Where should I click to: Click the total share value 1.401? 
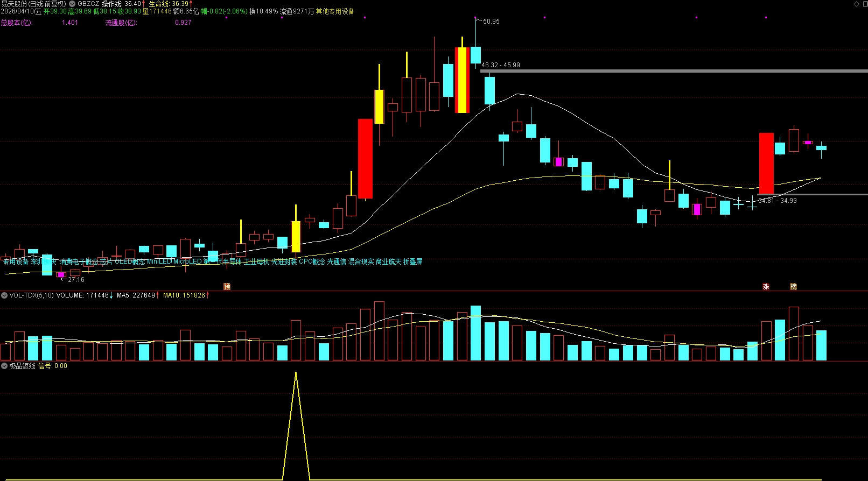(70, 23)
